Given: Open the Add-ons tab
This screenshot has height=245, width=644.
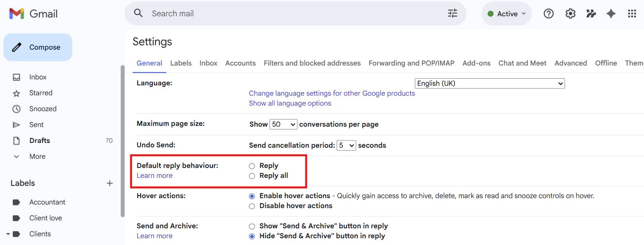Looking at the screenshot, I should (476, 63).
